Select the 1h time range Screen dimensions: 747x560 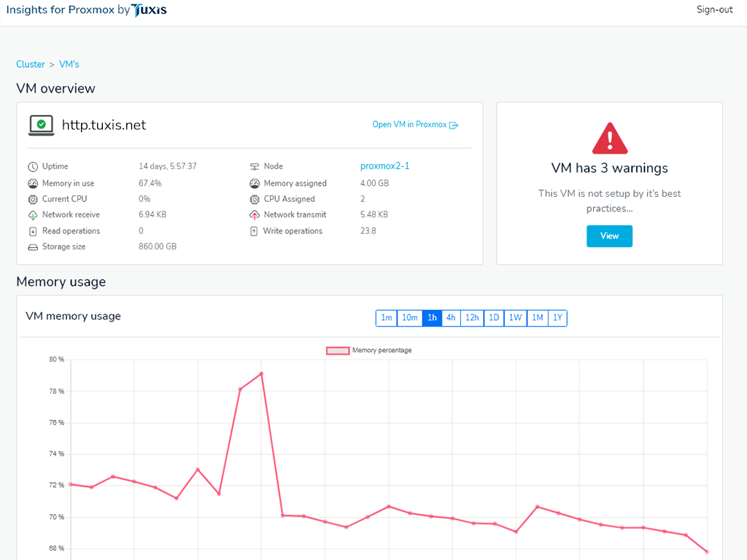[432, 318]
